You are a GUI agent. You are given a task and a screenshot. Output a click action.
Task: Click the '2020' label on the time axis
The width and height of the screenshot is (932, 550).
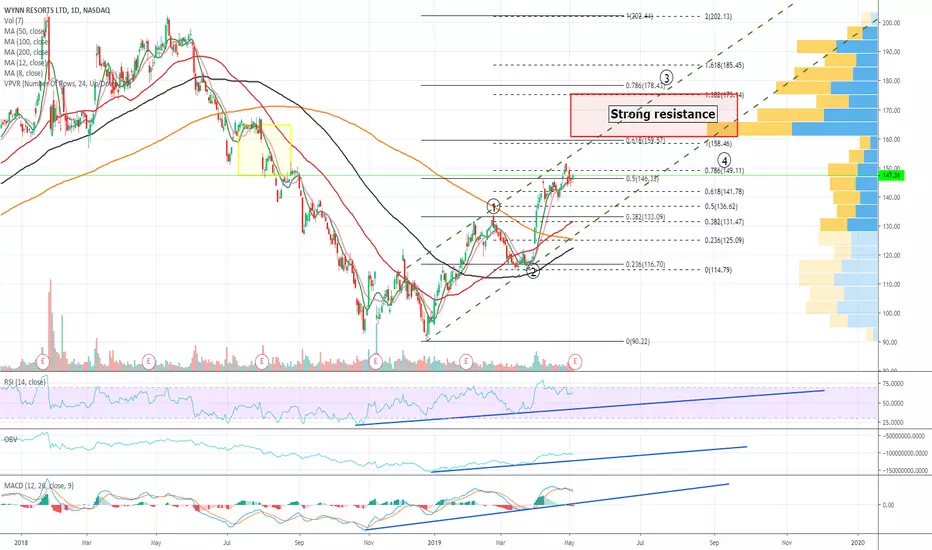pyautogui.click(x=858, y=542)
